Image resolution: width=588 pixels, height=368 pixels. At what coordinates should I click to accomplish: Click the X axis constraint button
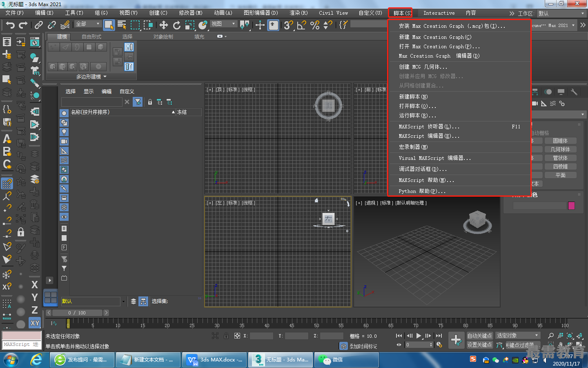tap(35, 285)
